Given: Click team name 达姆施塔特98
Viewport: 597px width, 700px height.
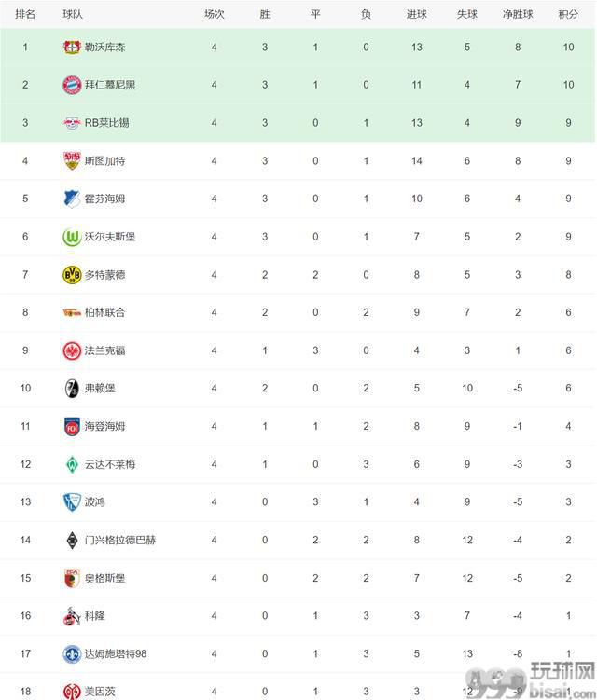Looking at the screenshot, I should (x=116, y=654).
